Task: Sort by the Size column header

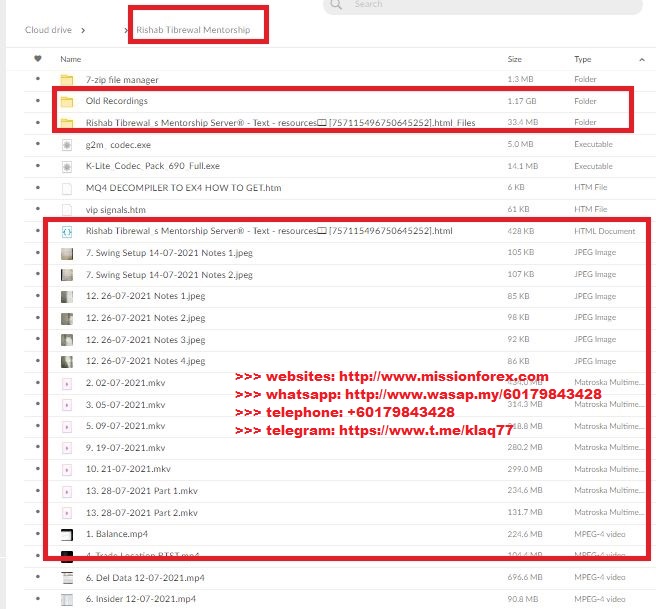Action: pos(514,59)
